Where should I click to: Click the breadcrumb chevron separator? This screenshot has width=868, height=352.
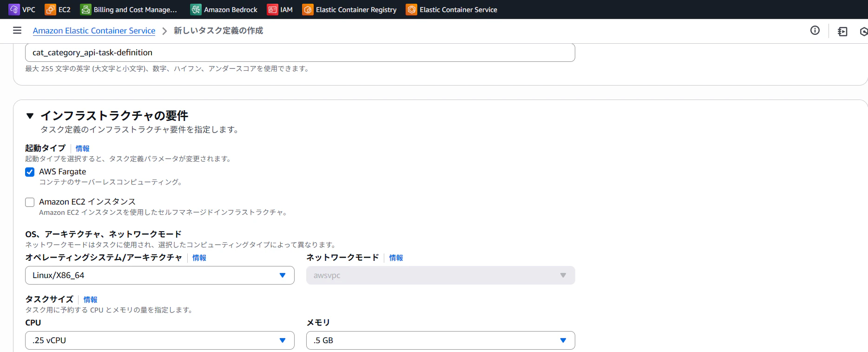tap(164, 31)
